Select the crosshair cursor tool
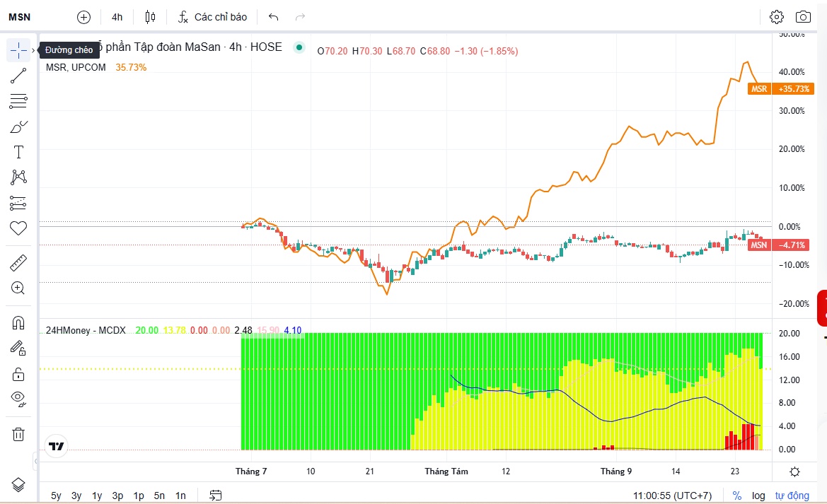 tap(18, 50)
